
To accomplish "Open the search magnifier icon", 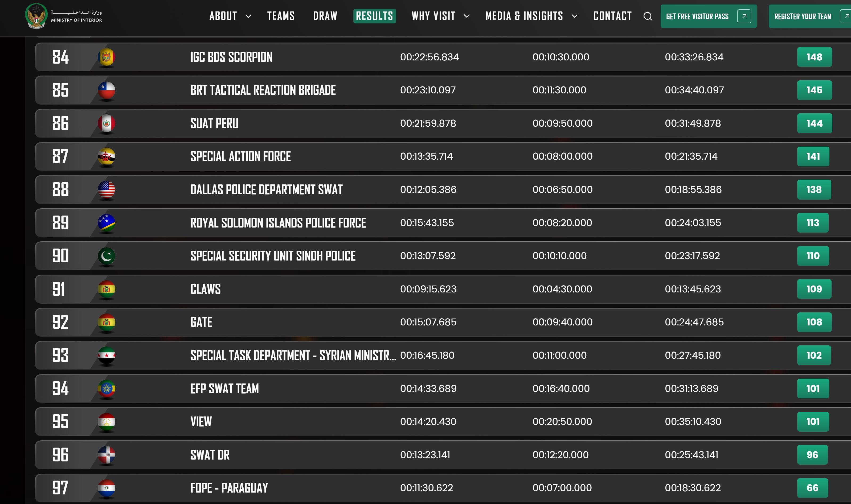I will click(647, 16).
